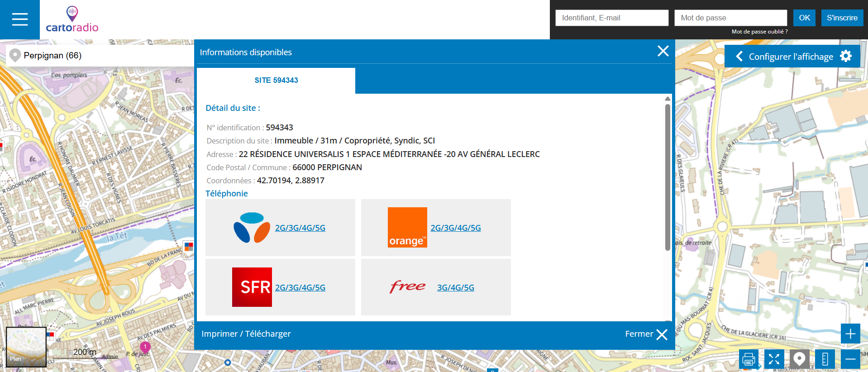Click the blue circle marker at map bottom
This screenshot has height=372, width=868.
point(228,362)
